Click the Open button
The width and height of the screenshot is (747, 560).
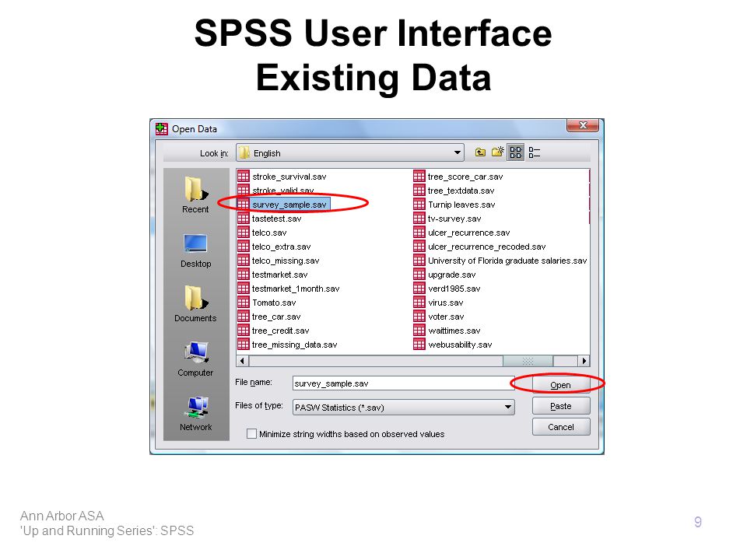point(560,385)
